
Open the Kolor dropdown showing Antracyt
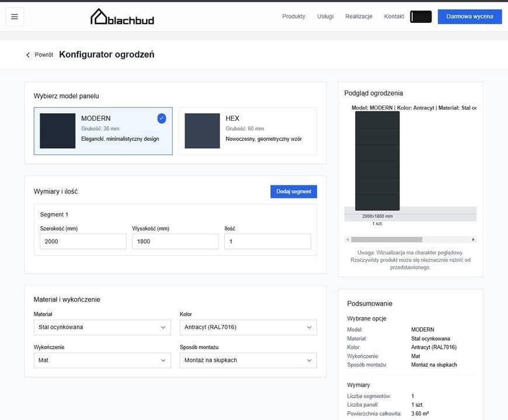[248, 327]
